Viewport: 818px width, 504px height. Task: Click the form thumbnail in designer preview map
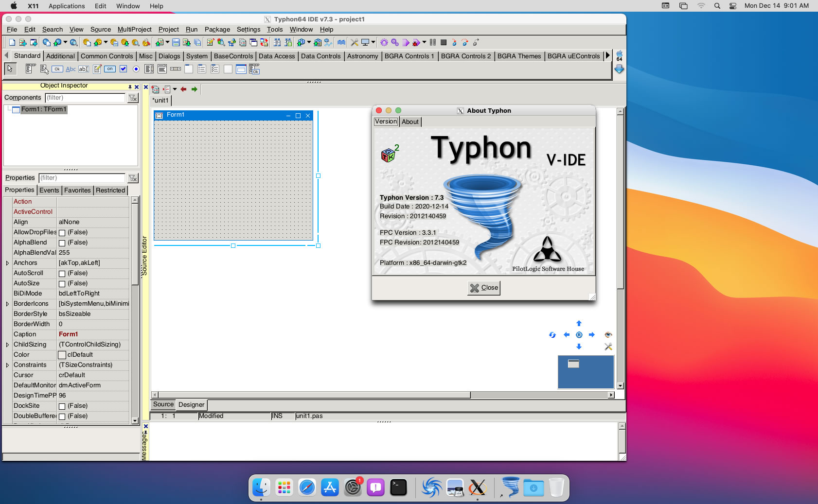point(574,364)
